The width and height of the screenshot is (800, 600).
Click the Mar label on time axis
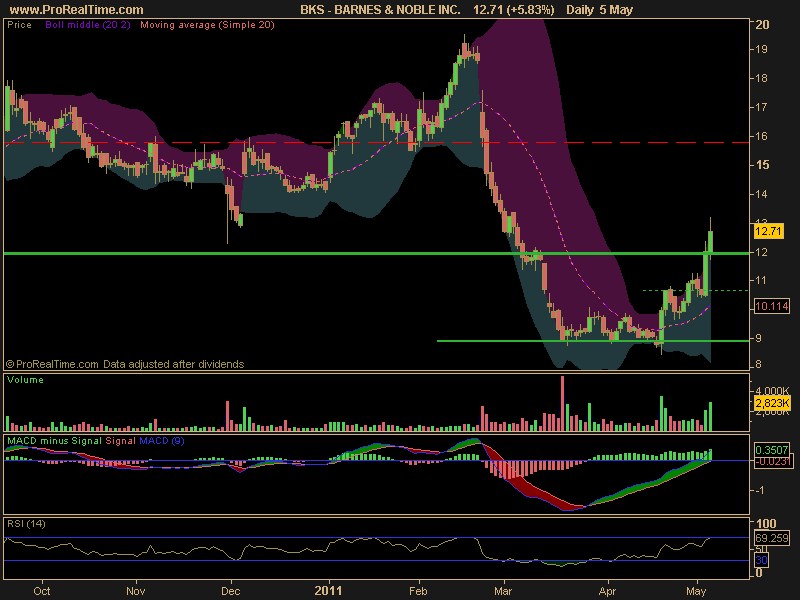(503, 591)
